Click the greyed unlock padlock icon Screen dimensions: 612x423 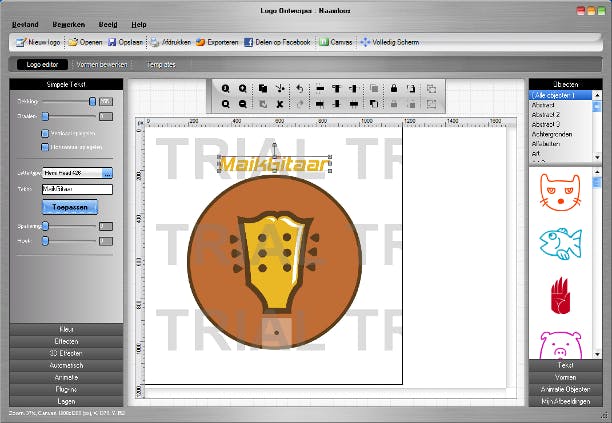tap(394, 104)
